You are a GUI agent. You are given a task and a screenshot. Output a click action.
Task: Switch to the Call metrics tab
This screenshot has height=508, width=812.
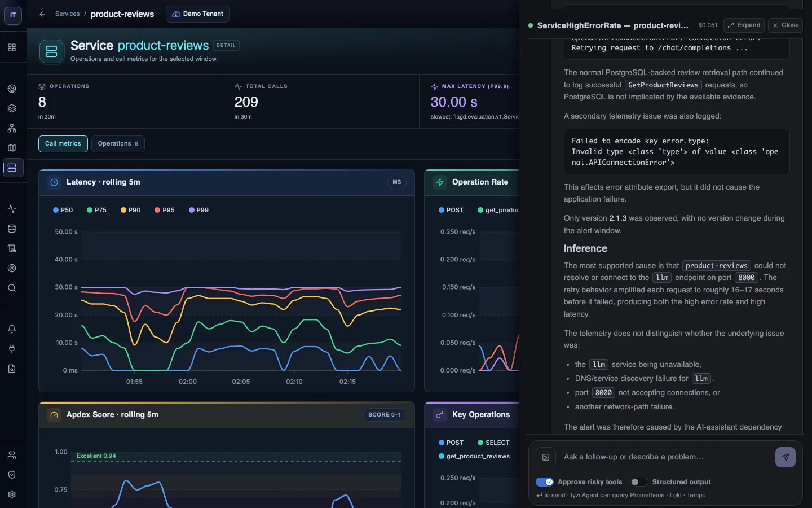pos(63,144)
